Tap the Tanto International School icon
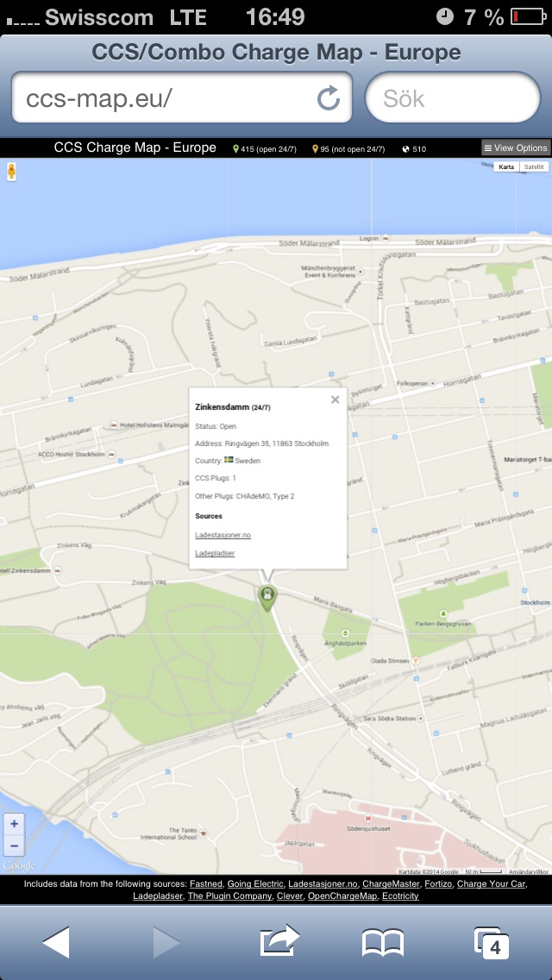 (204, 833)
